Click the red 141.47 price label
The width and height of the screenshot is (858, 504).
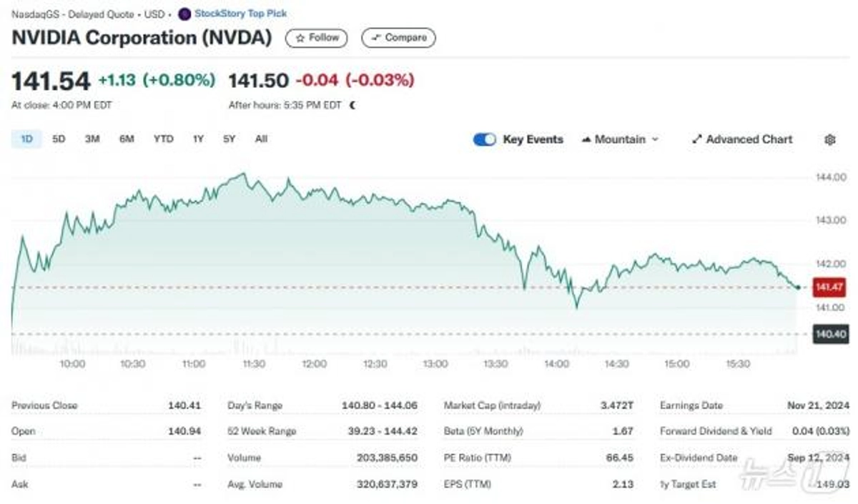[829, 287]
